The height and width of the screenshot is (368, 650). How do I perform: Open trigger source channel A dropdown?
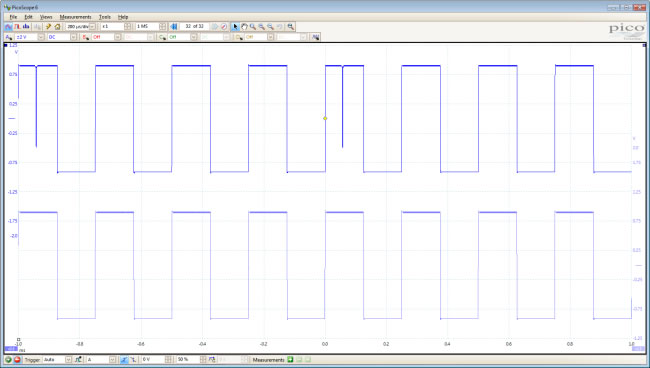112,360
